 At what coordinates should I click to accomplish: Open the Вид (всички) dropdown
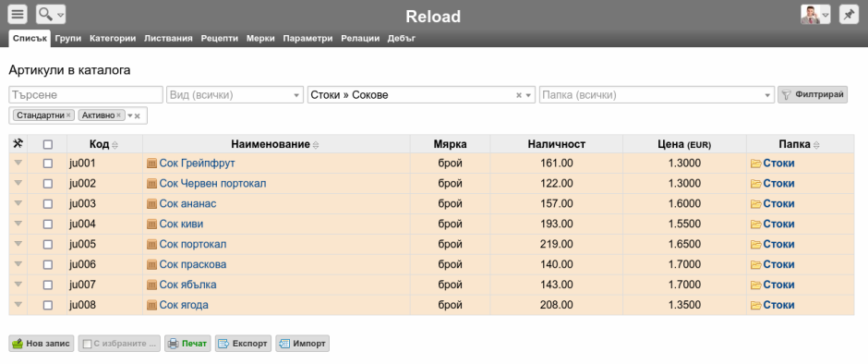235,95
